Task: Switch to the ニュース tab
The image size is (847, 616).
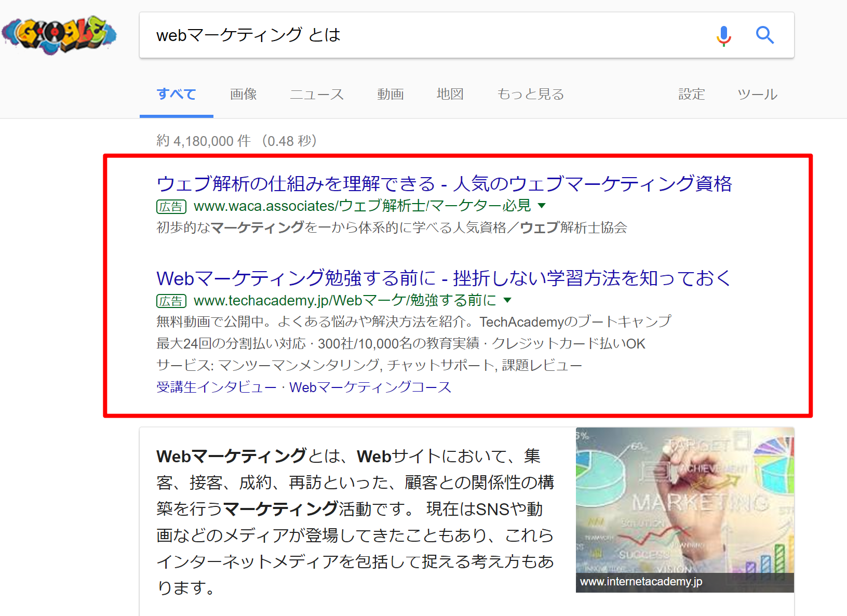Action: (317, 94)
